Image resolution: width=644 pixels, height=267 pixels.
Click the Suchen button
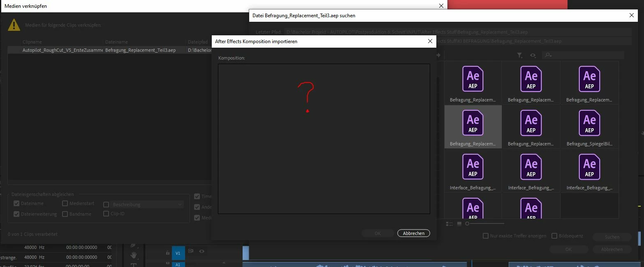pos(612,237)
